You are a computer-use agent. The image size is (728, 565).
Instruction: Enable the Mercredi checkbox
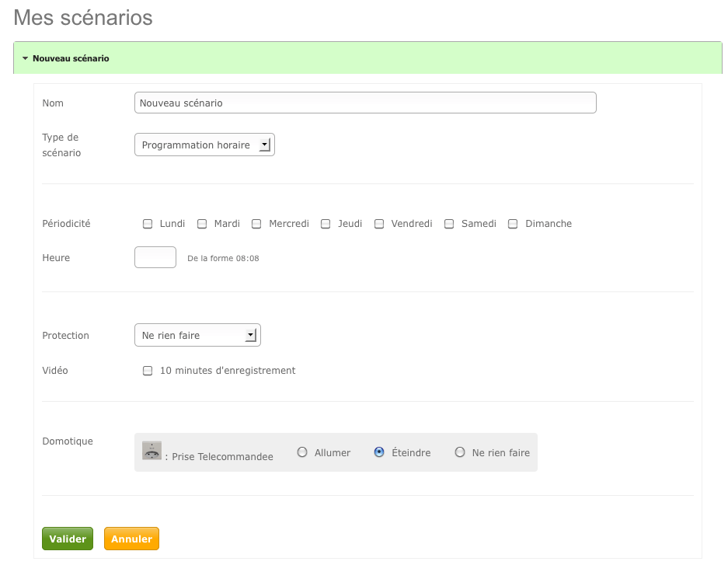tap(256, 224)
